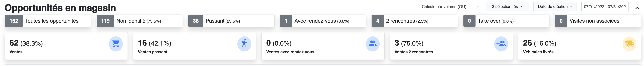Screen dimensions: 644x66
Task: Filter by Avec rendez-vous opportunities
Action: click(323, 21)
